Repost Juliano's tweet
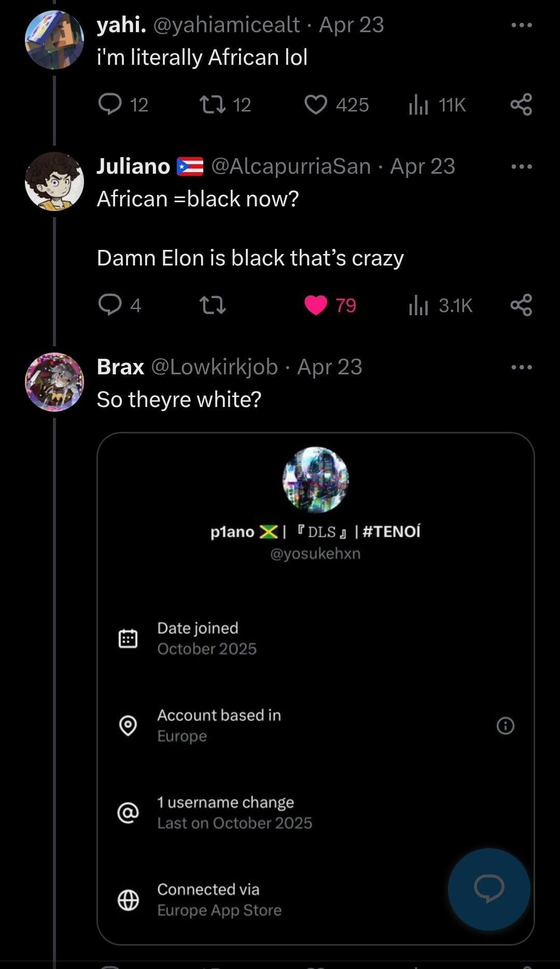This screenshot has height=969, width=560. [x=213, y=305]
